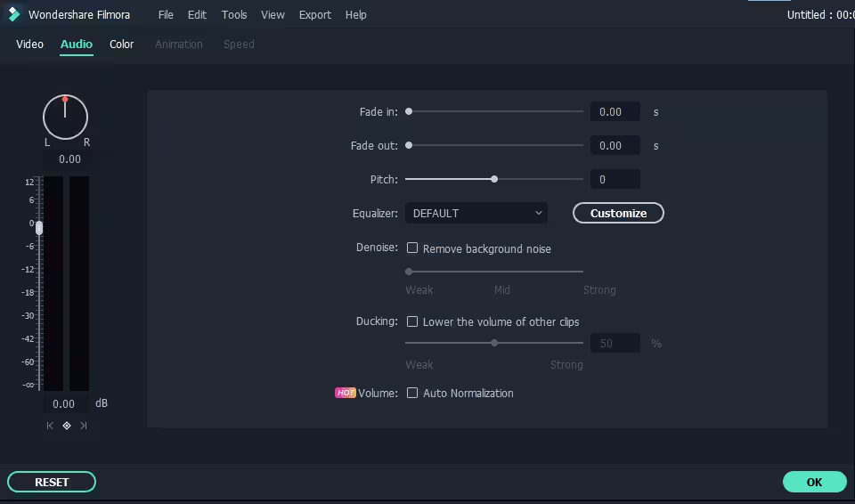Image resolution: width=855 pixels, height=504 pixels.
Task: Toggle Auto Normalization checkbox
Action: point(412,393)
